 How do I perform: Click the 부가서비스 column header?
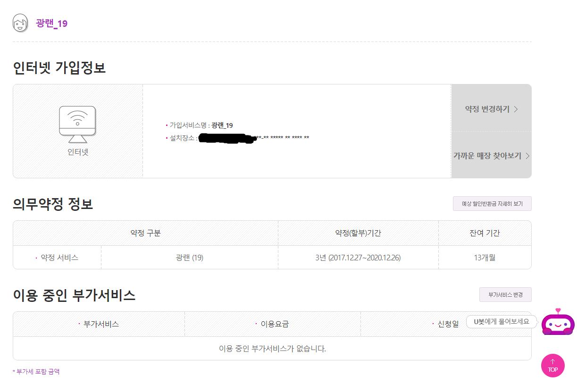point(101,324)
